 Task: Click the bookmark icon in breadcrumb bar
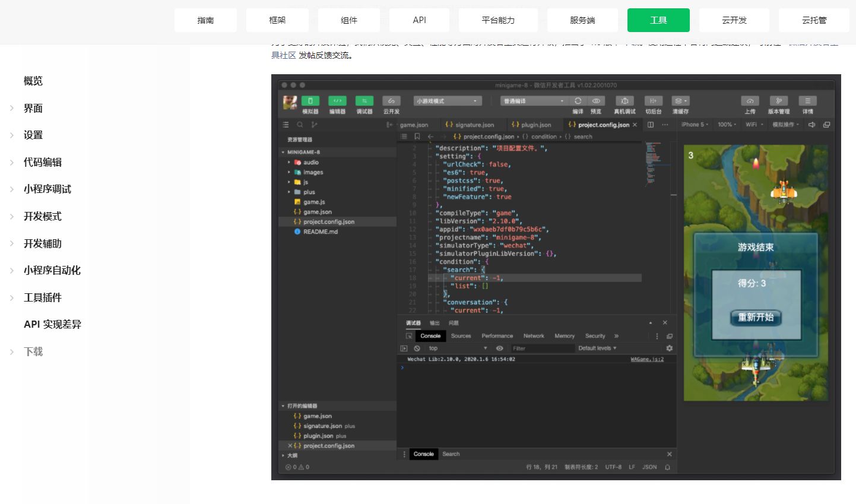tap(417, 137)
